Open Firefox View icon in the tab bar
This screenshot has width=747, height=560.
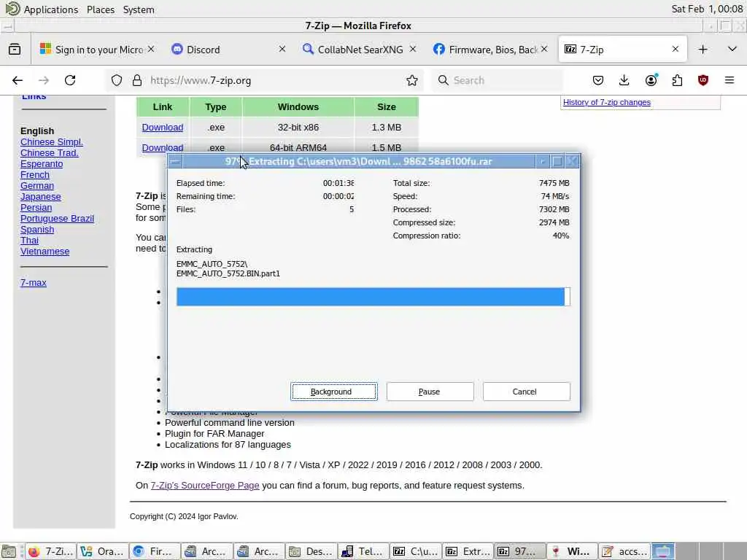(x=15, y=49)
